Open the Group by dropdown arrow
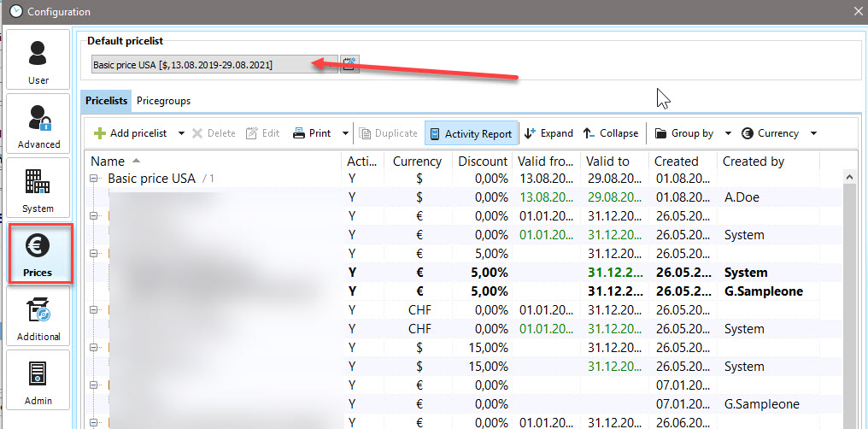Image resolution: width=868 pixels, height=429 pixels. click(728, 133)
